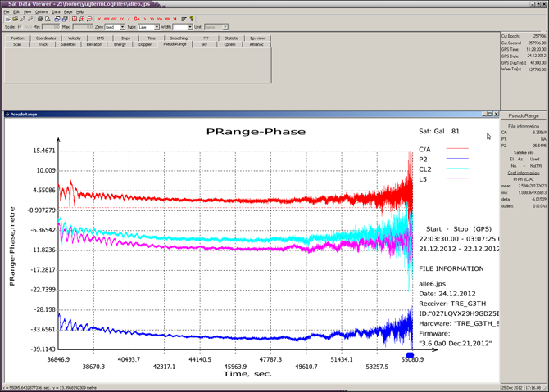Switch to the Elevation tab
549x392 pixels.
click(94, 44)
